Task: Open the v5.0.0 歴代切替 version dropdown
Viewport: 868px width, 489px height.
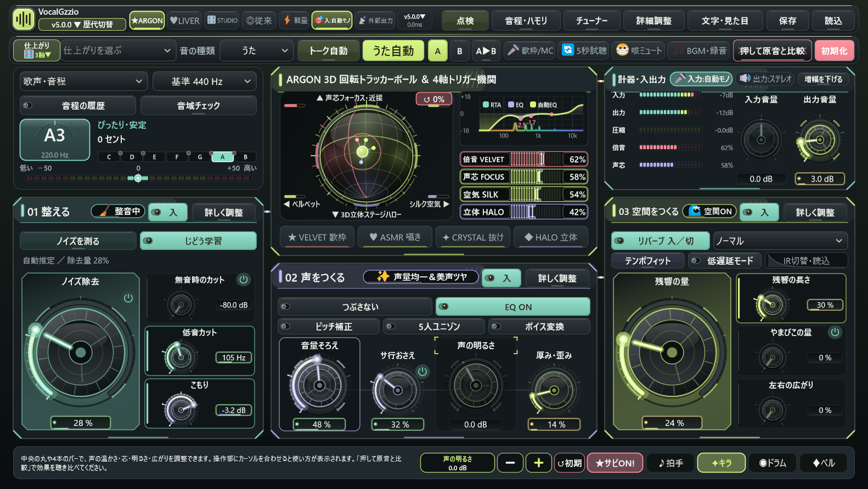Action: pyautogui.click(x=82, y=25)
